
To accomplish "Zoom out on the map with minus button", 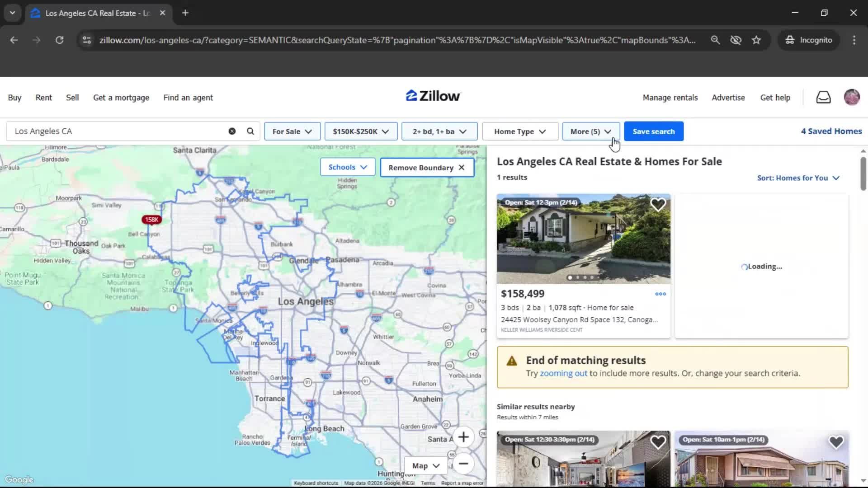I will click(463, 464).
